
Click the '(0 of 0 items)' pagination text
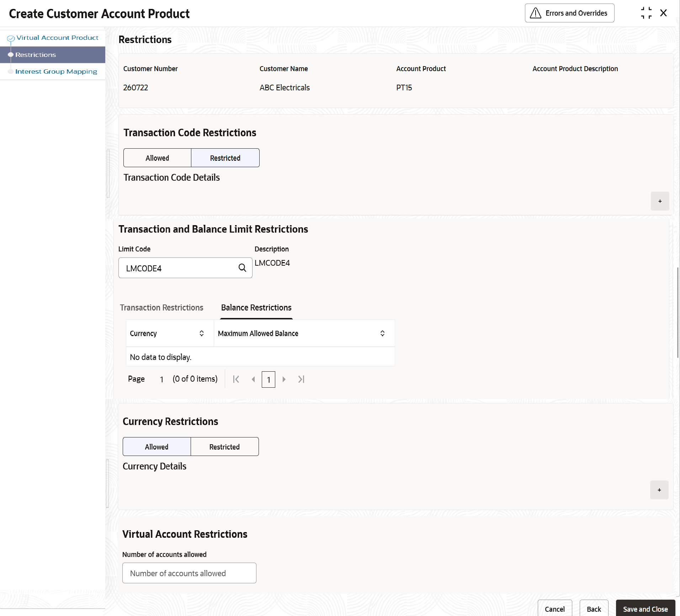195,379
